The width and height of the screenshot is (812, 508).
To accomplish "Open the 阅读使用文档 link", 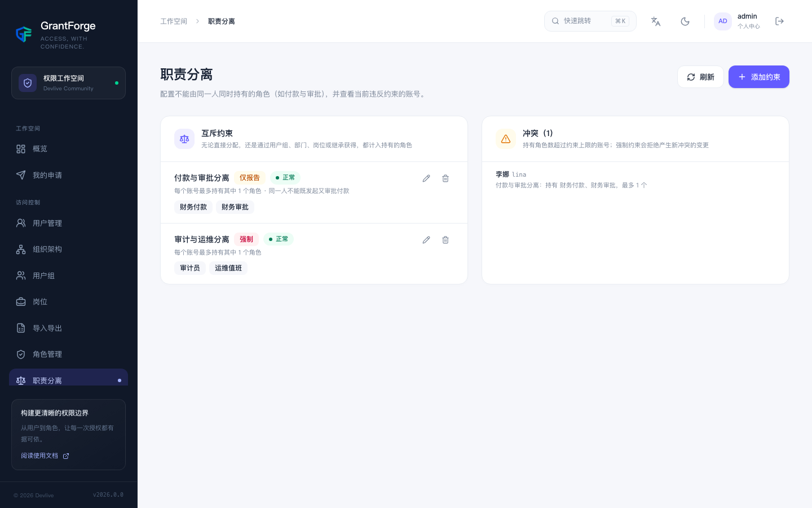I will click(x=45, y=456).
